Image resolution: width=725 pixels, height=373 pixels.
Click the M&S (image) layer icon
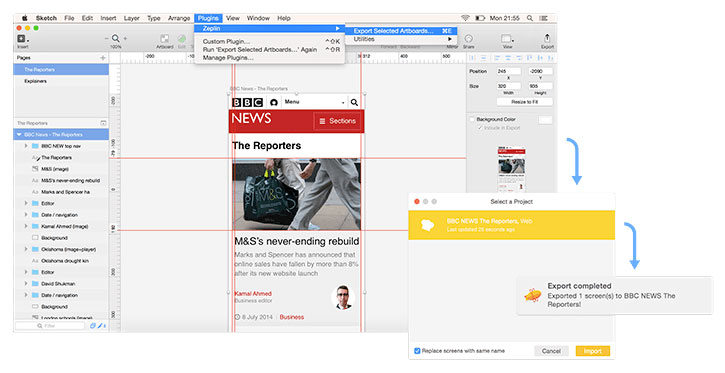[35, 169]
